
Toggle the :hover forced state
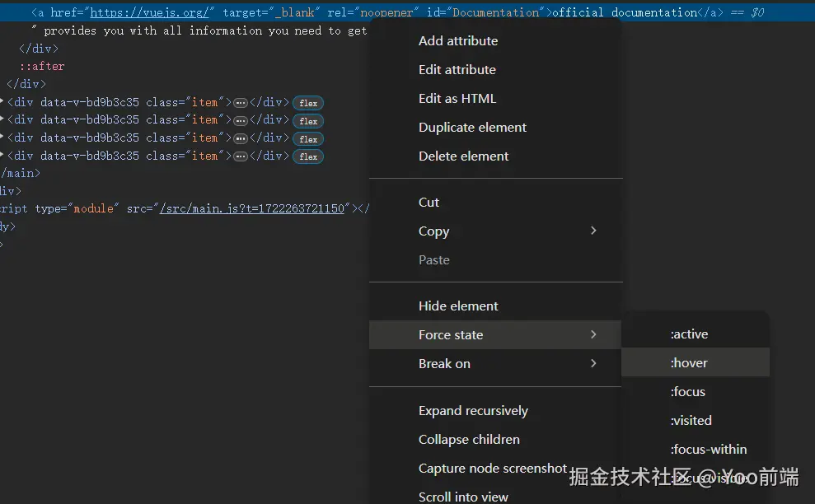pyautogui.click(x=695, y=362)
